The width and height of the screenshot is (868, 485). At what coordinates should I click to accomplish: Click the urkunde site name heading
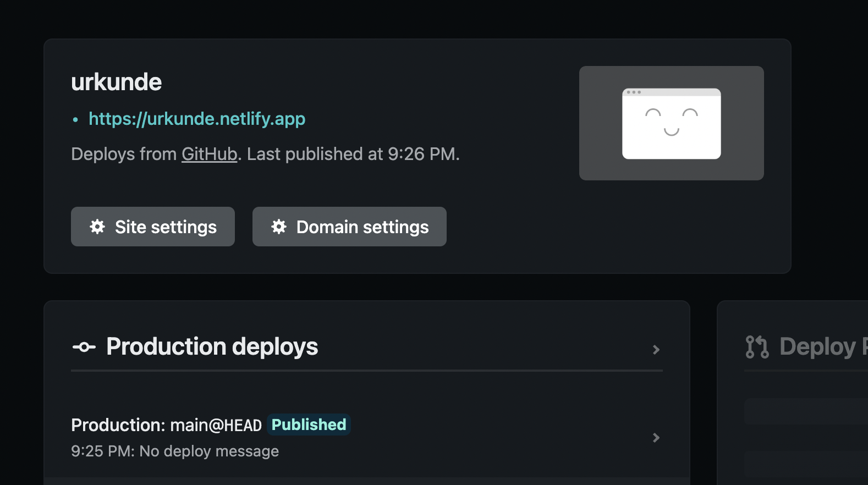point(117,82)
